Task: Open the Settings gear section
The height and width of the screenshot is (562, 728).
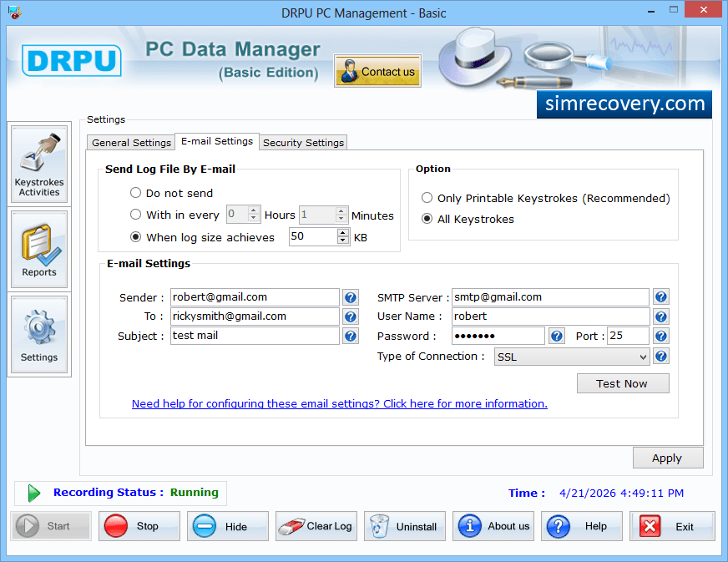Action: tap(39, 334)
